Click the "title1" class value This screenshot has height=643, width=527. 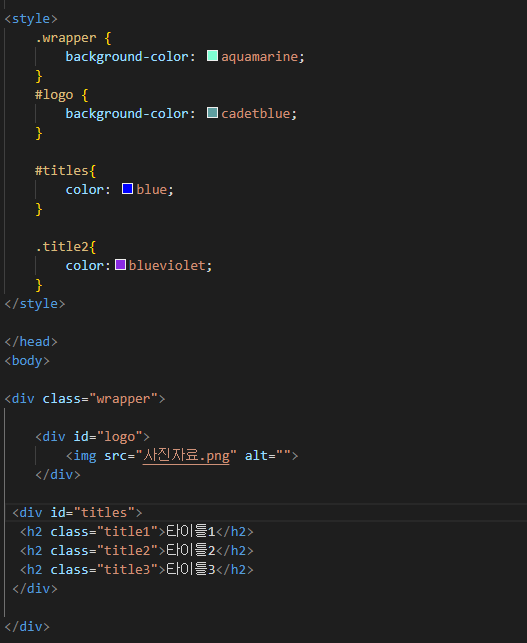(x=128, y=532)
